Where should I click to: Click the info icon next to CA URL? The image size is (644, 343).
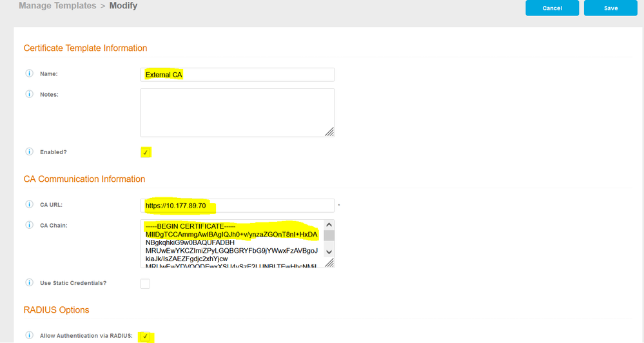coord(29,205)
